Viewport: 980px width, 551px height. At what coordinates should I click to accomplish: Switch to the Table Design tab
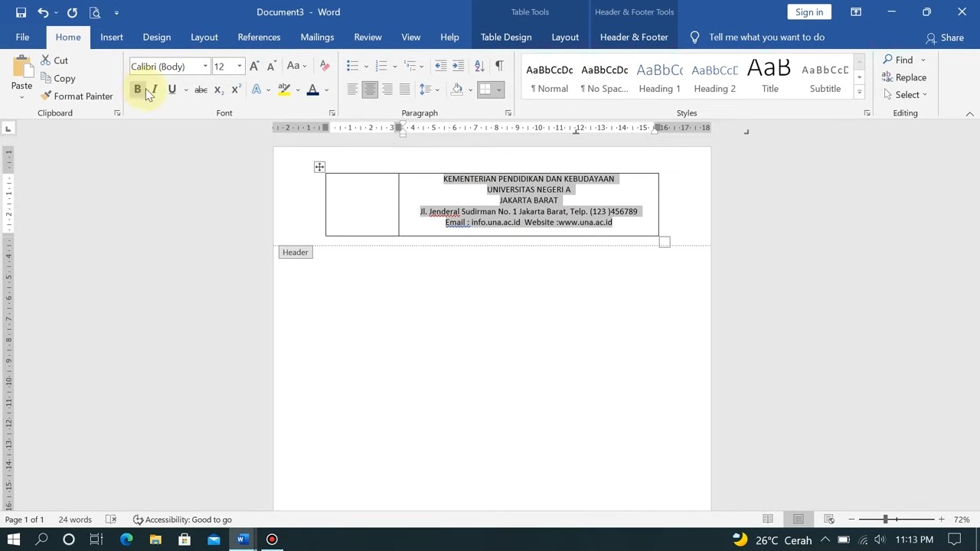coord(506,37)
